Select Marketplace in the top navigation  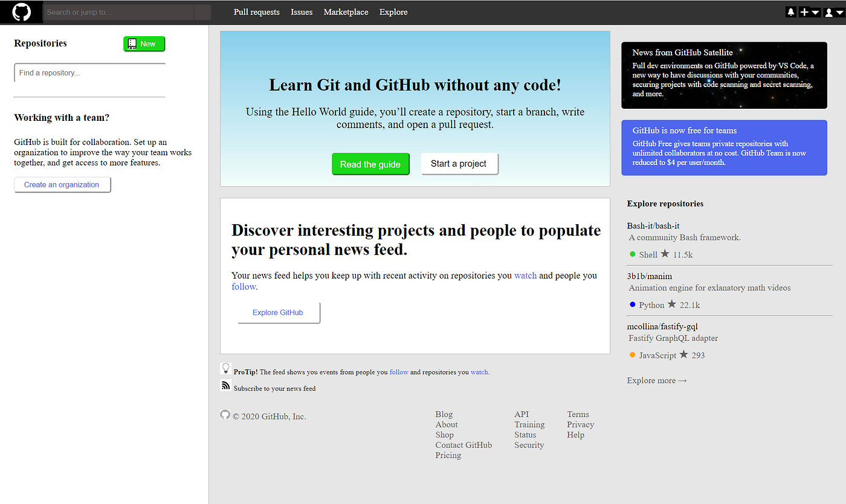[x=346, y=11]
